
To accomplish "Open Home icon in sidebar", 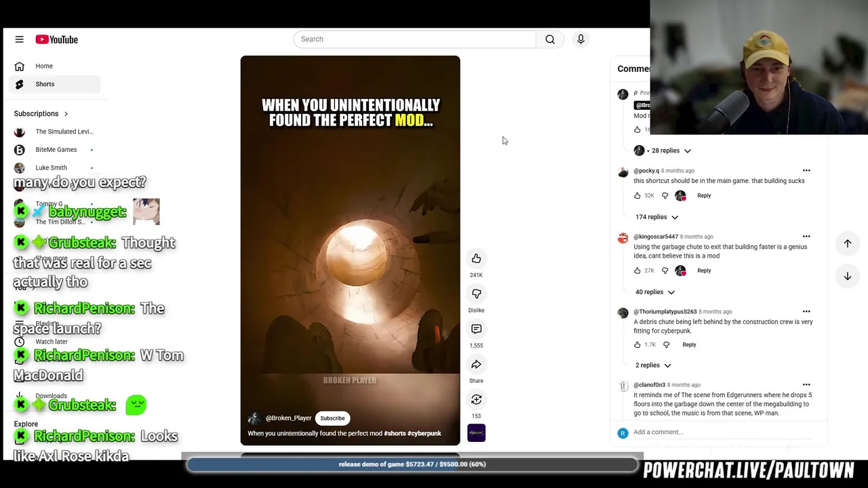I will pos(19,66).
